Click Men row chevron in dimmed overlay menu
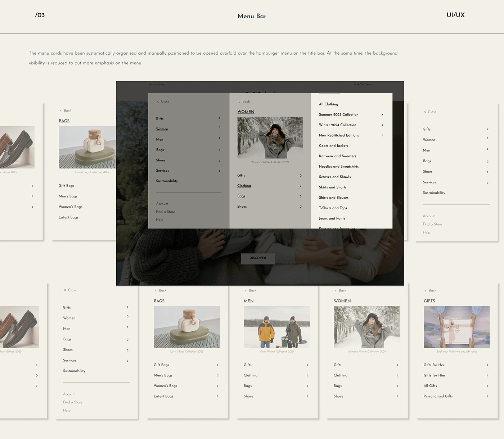 (220, 138)
